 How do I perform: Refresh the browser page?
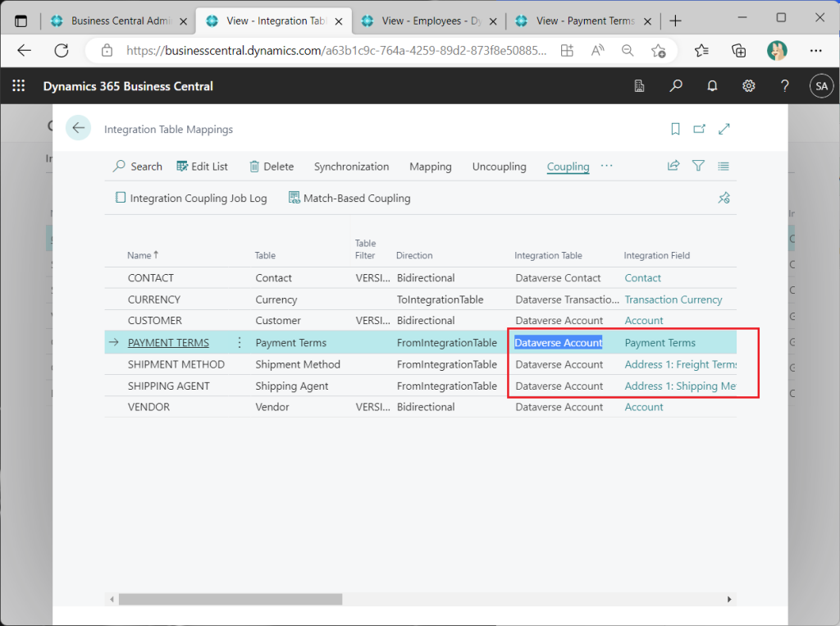click(x=62, y=51)
